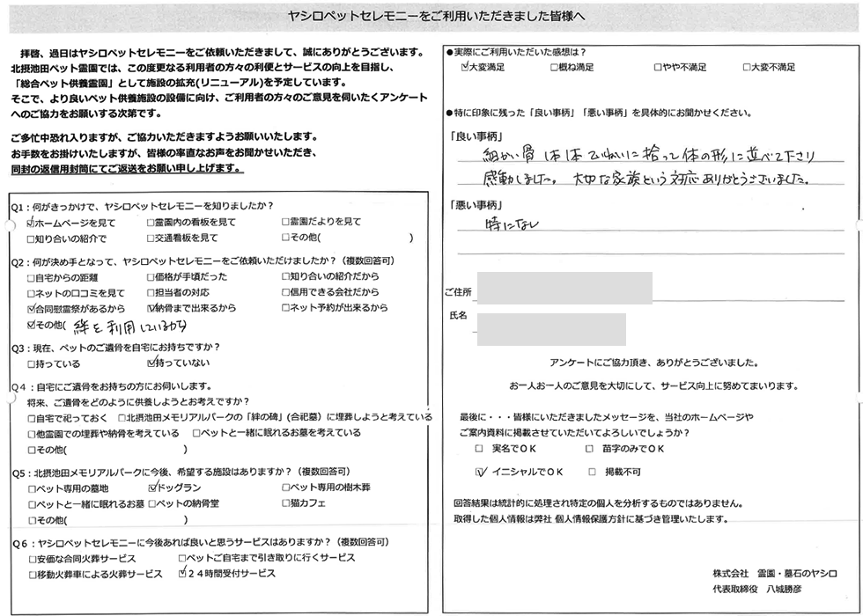Tick the 霊園内の看板を見て checkbox

pos(151,223)
